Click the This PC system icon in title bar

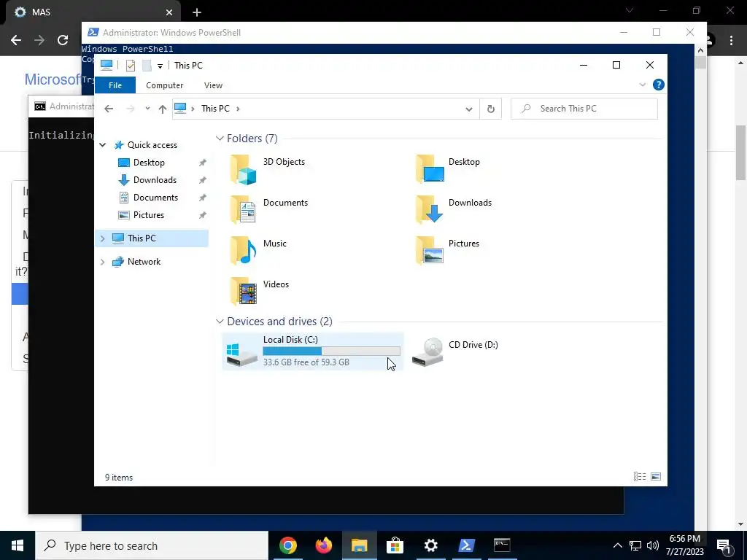107,65
